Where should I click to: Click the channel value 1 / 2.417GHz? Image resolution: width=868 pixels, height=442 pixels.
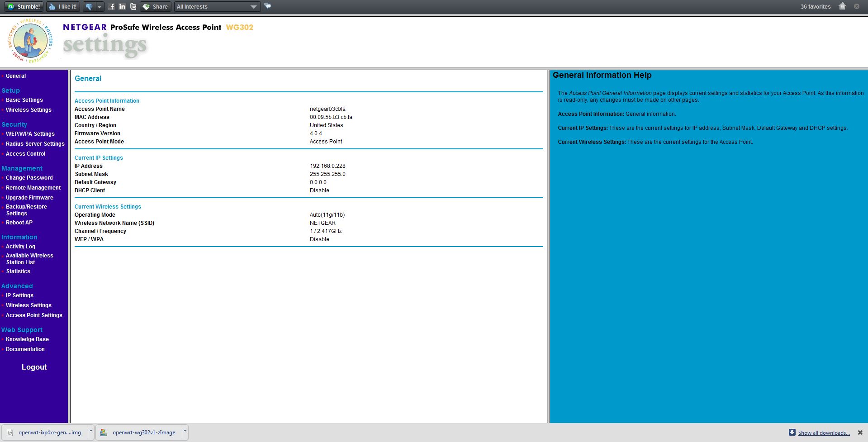coord(326,231)
